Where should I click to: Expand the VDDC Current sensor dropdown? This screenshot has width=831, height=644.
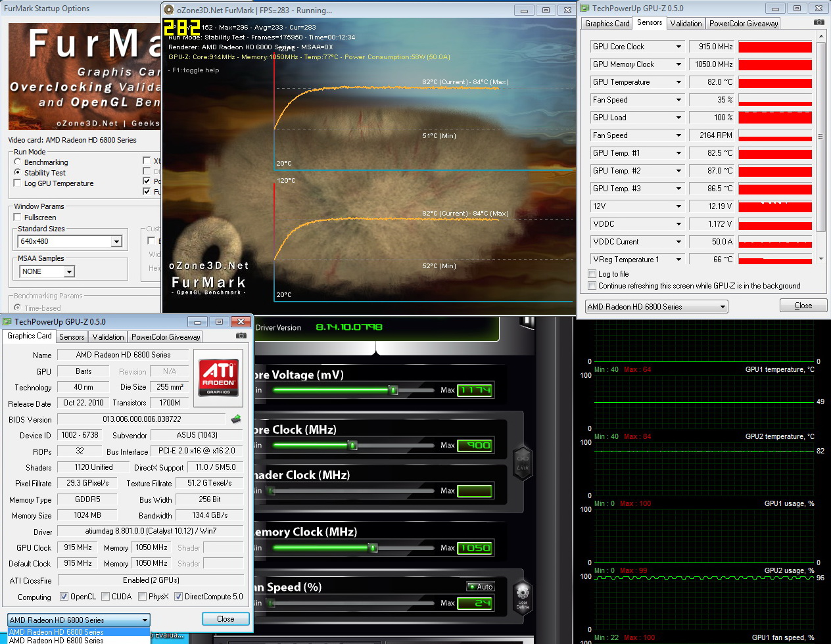(678, 242)
